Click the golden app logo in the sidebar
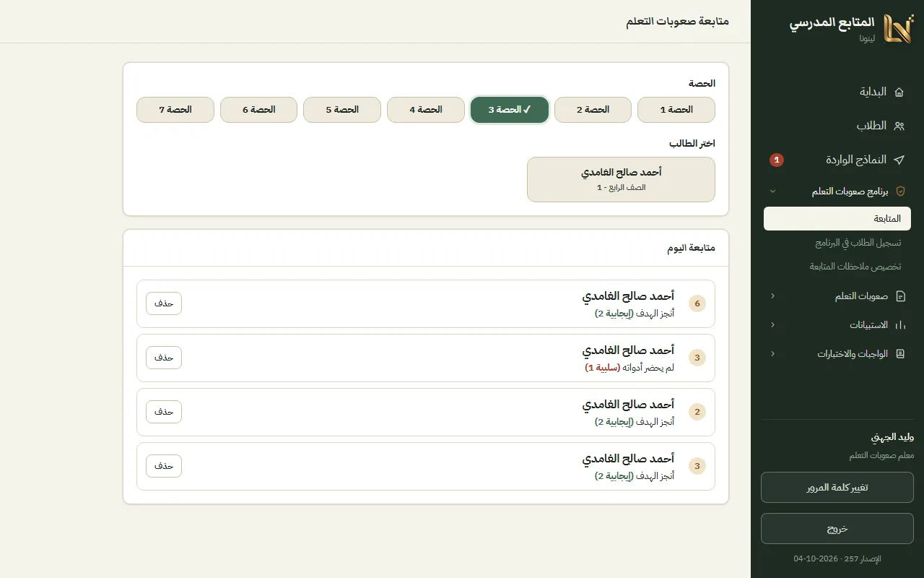This screenshot has width=924, height=578. pyautogui.click(x=898, y=29)
